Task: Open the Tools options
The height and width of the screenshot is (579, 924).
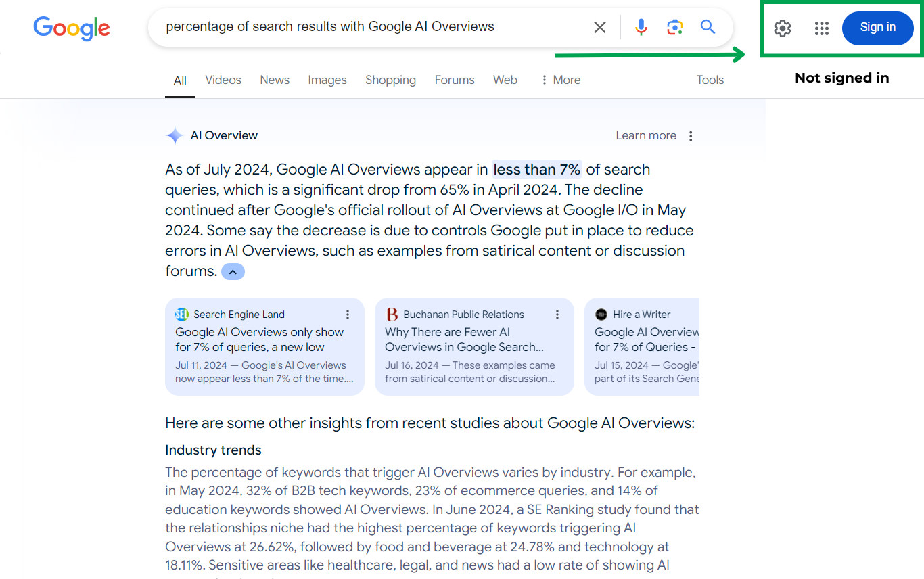Action: (x=710, y=80)
